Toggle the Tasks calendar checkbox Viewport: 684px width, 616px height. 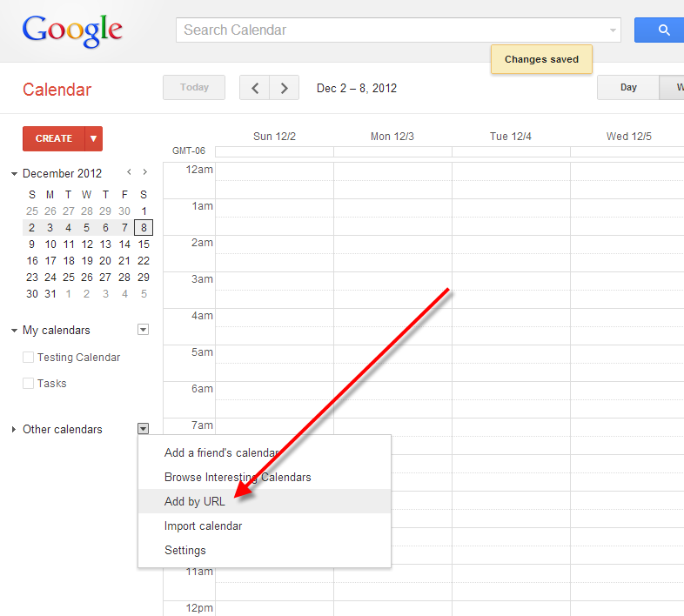click(x=29, y=384)
